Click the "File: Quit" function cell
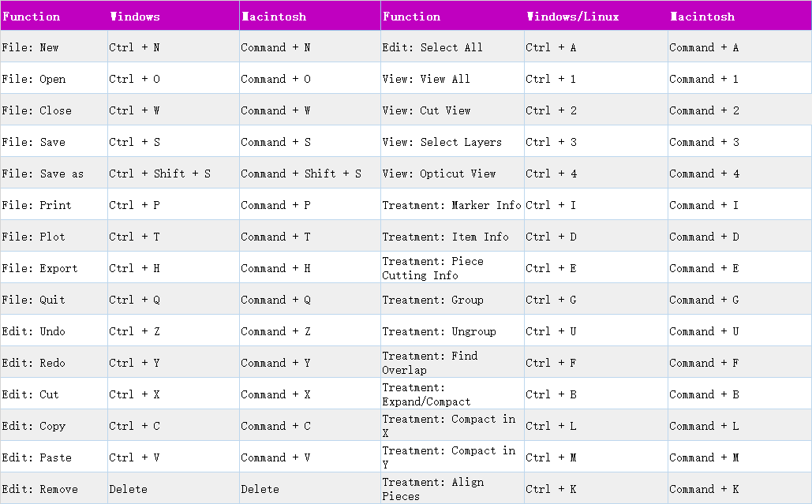The height and width of the screenshot is (504, 812). [x=34, y=300]
